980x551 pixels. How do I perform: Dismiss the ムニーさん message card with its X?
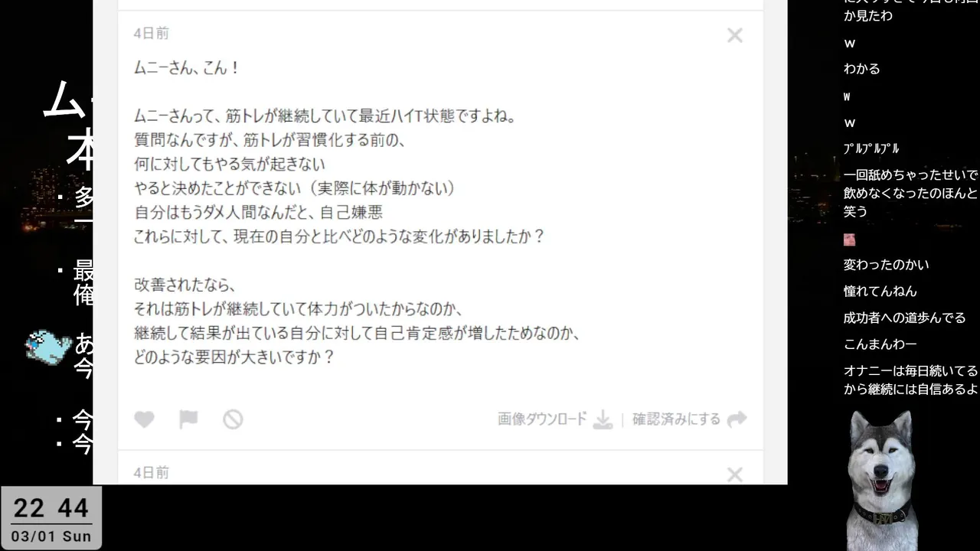pyautogui.click(x=735, y=35)
